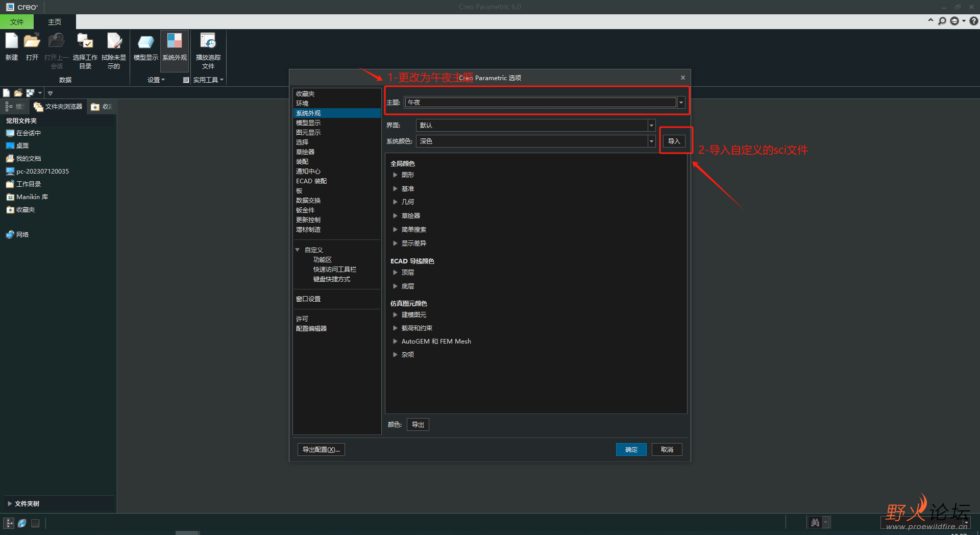
Task: Open the 设置 group dropdown
Action: coord(156,80)
